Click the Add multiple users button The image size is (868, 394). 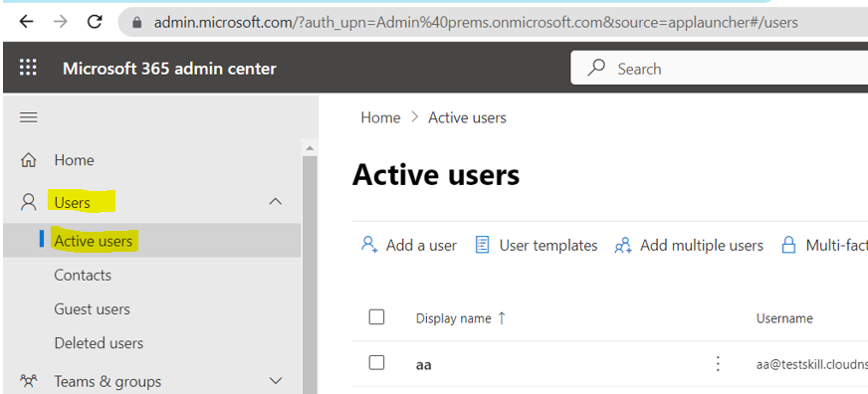(689, 245)
